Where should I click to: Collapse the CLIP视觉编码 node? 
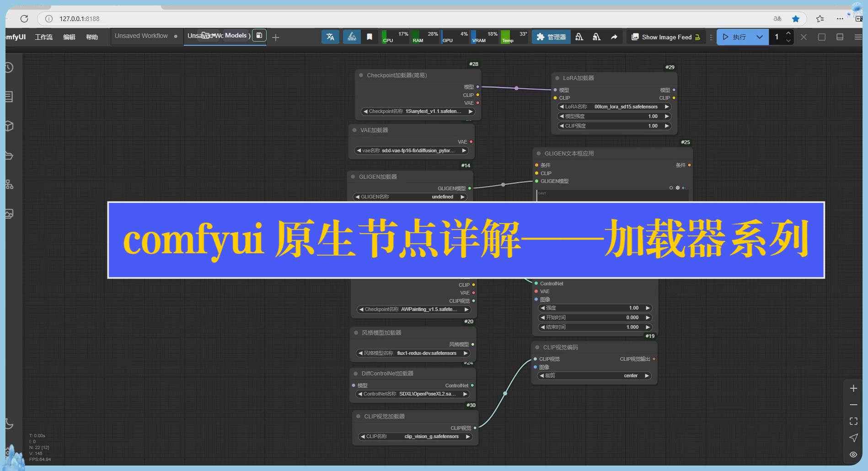tap(537, 348)
